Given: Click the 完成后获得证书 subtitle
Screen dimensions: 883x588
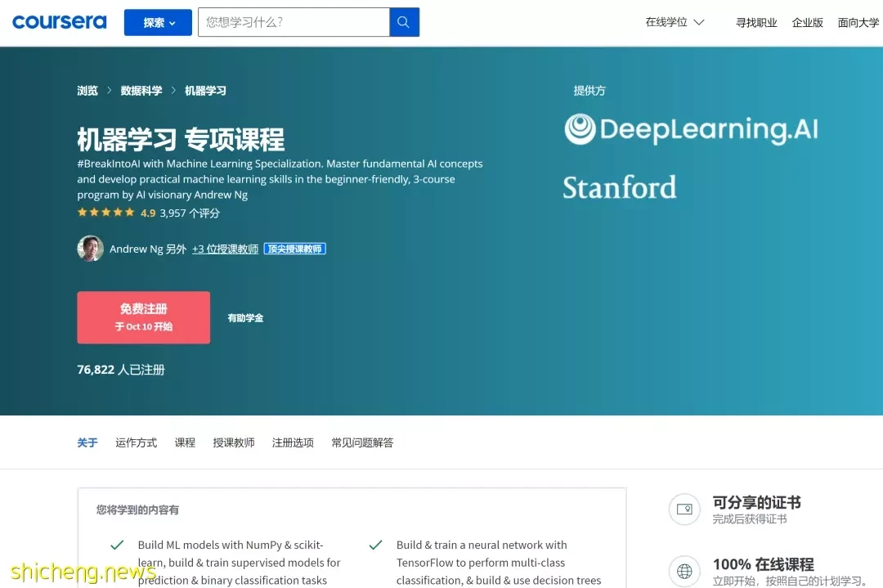Looking at the screenshot, I should (x=750, y=518).
